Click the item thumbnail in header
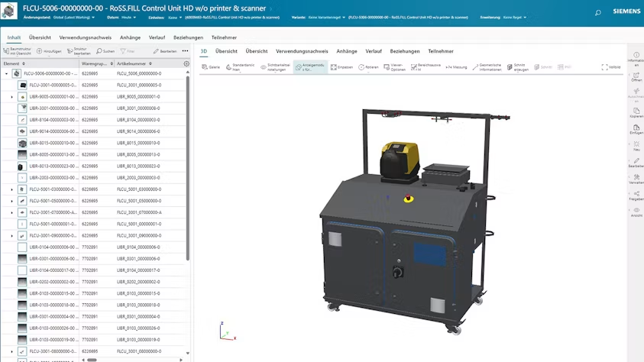 coord(9,11)
